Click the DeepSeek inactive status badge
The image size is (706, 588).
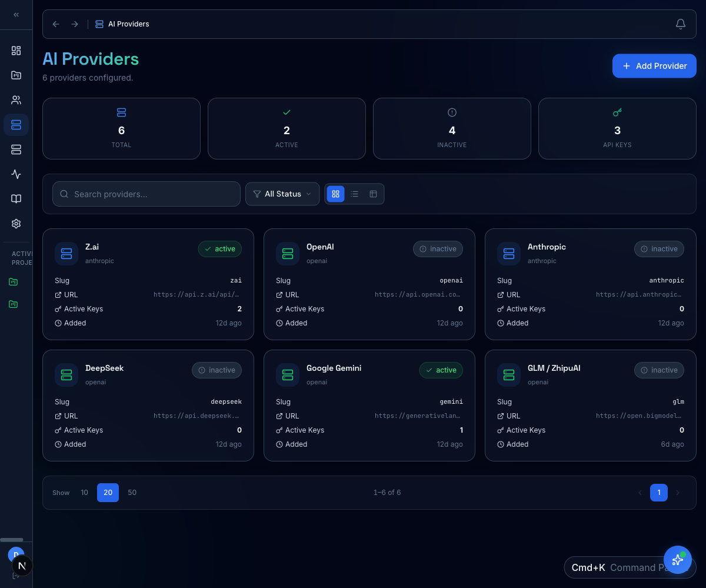pyautogui.click(x=217, y=370)
